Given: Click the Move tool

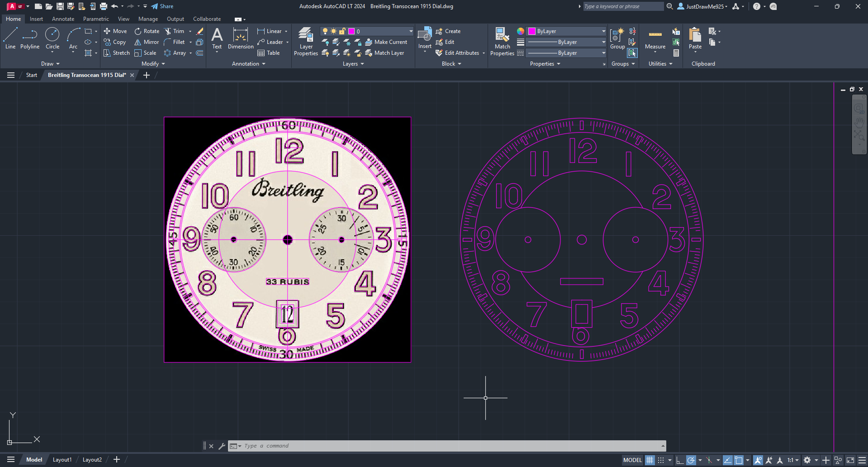Looking at the screenshot, I should coord(115,31).
